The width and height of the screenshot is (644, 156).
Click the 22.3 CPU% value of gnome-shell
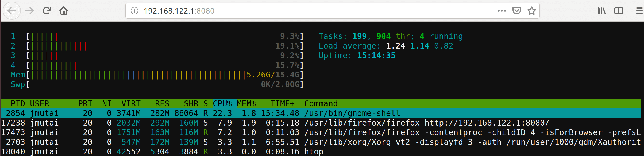pyautogui.click(x=222, y=113)
